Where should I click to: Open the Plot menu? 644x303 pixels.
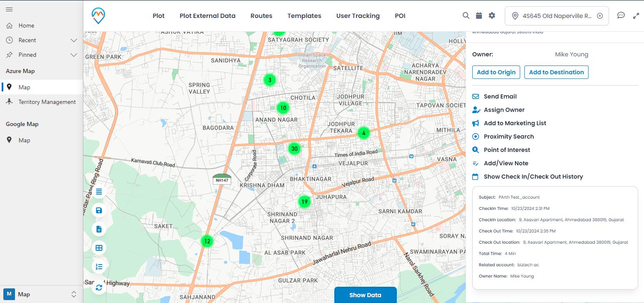(158, 16)
